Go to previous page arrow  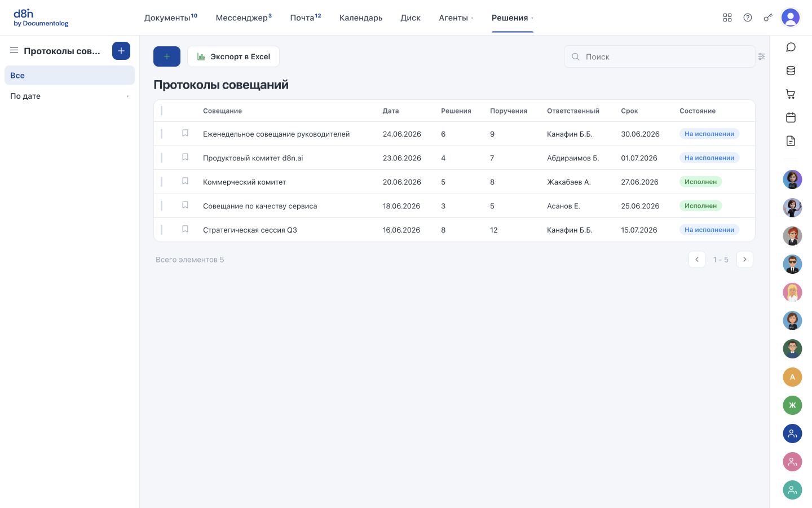tap(697, 260)
